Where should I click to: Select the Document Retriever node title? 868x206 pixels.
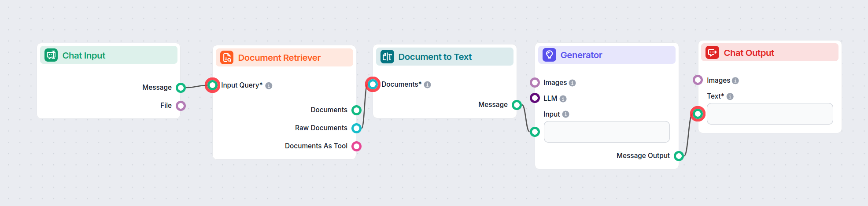tap(279, 58)
